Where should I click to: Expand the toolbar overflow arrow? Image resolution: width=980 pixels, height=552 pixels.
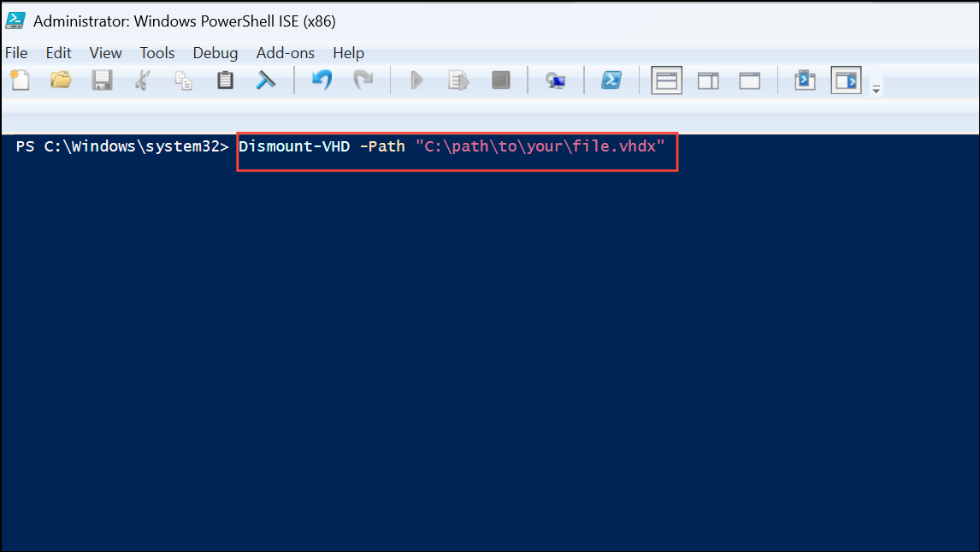coord(875,86)
